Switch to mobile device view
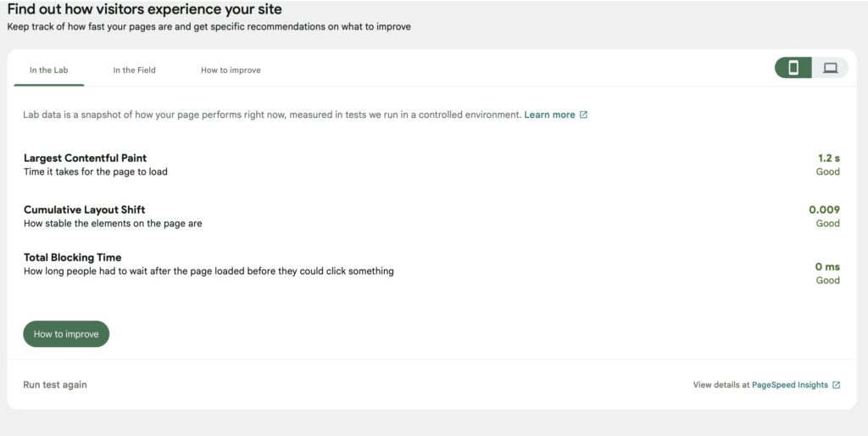The width and height of the screenshot is (868, 436). tap(793, 68)
